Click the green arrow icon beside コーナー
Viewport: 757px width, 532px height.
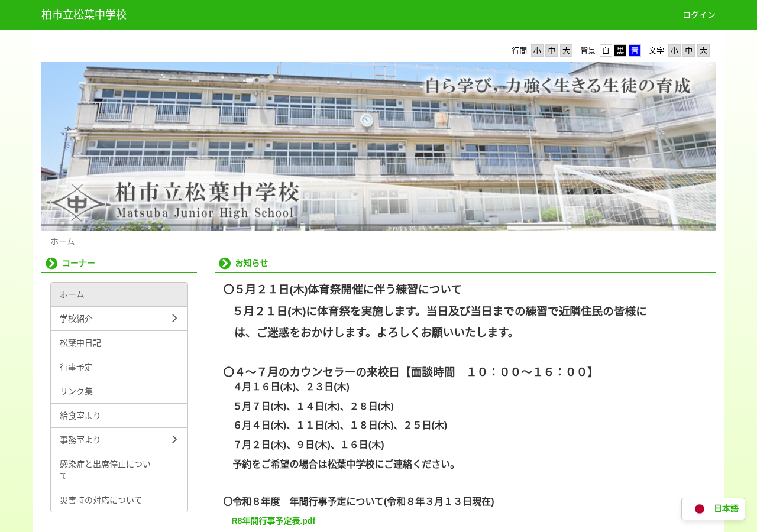[x=51, y=263]
